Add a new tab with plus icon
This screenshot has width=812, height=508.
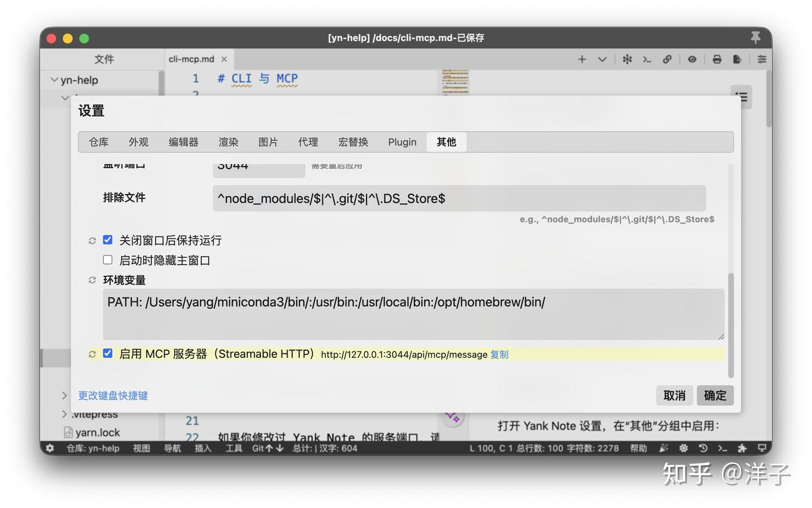[582, 59]
